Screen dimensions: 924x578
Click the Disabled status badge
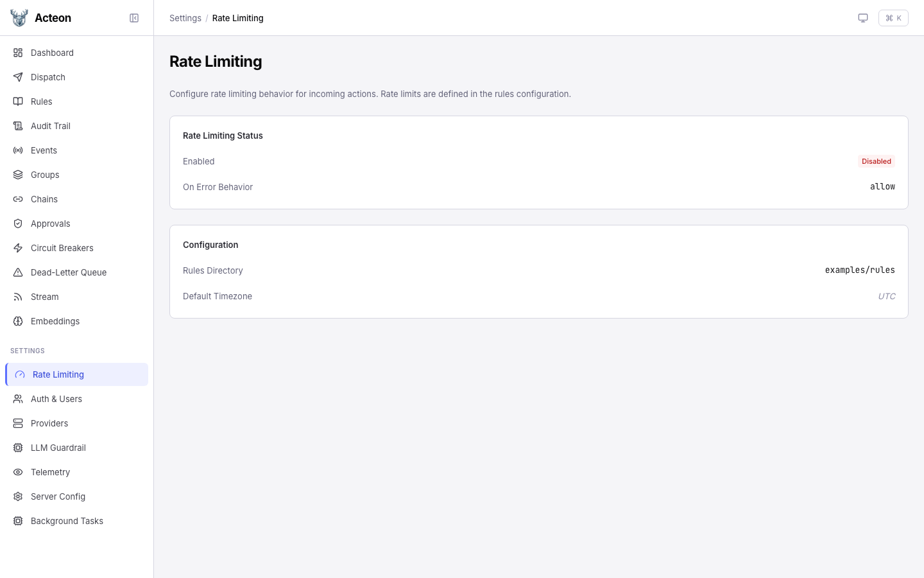[877, 161]
